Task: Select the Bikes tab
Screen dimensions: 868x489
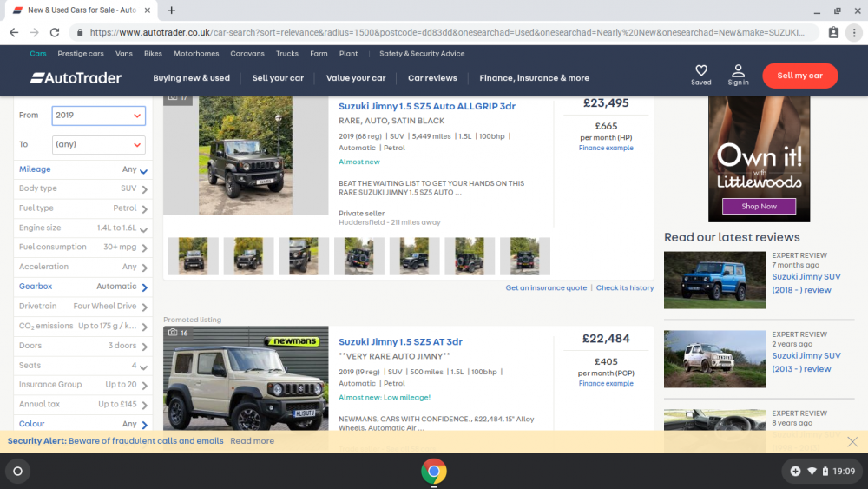Action: (154, 54)
